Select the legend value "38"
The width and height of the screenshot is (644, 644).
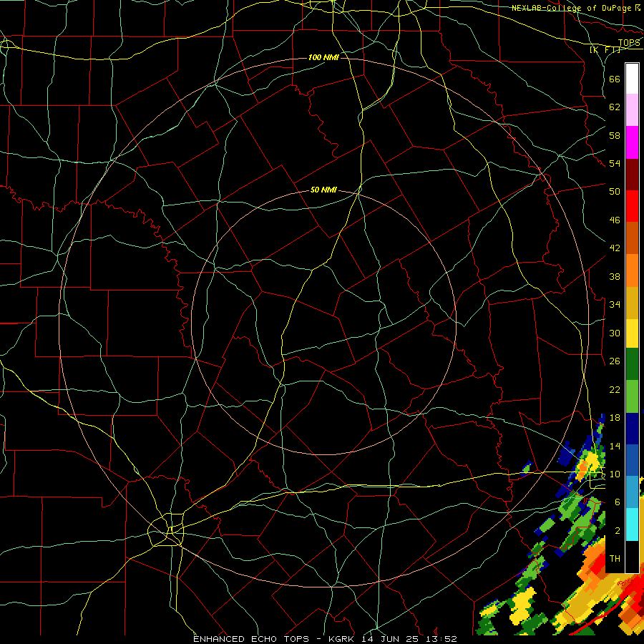click(x=615, y=276)
